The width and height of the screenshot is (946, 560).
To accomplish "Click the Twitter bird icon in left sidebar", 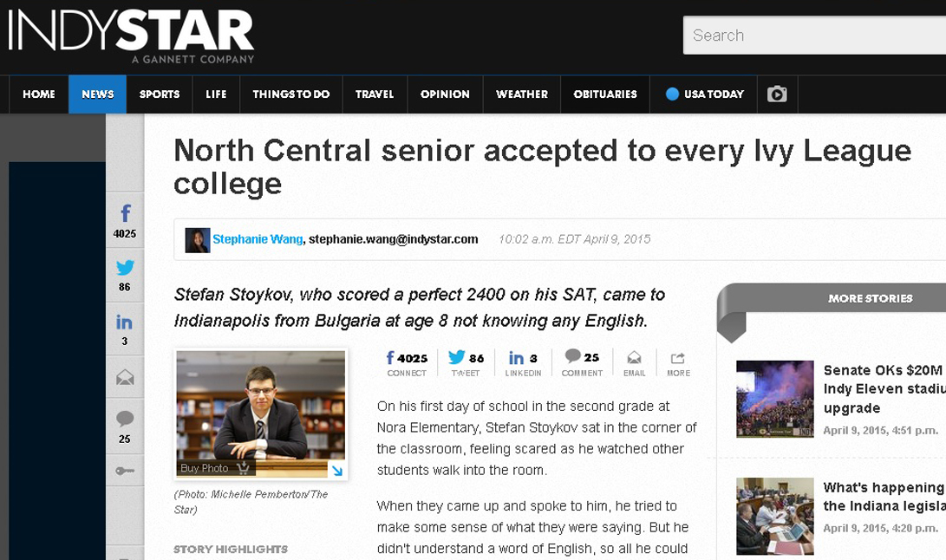I will (125, 268).
